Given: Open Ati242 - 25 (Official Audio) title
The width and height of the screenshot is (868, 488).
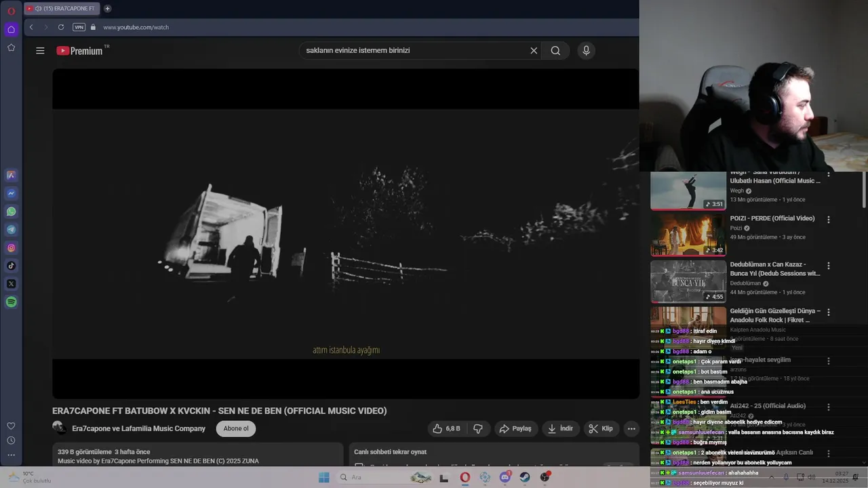Looking at the screenshot, I should [x=768, y=406].
